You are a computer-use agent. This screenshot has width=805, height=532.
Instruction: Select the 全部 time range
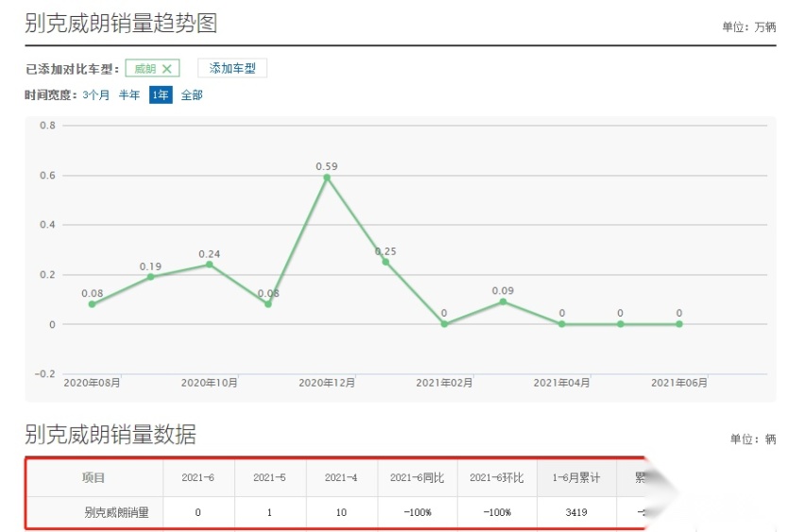click(x=192, y=95)
